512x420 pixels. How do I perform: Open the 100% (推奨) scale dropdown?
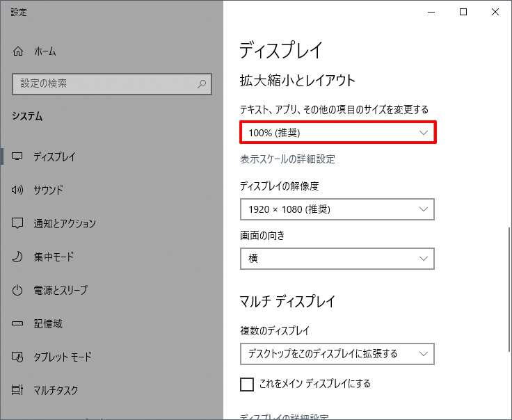coord(337,132)
